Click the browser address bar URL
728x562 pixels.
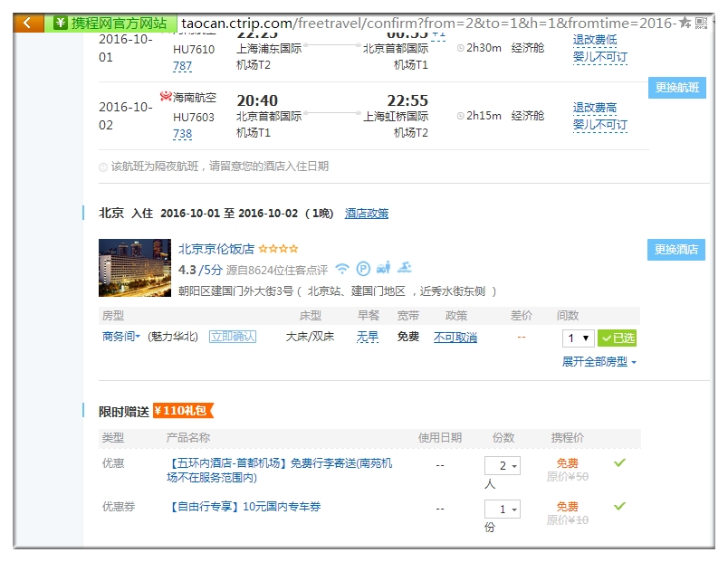(x=428, y=23)
